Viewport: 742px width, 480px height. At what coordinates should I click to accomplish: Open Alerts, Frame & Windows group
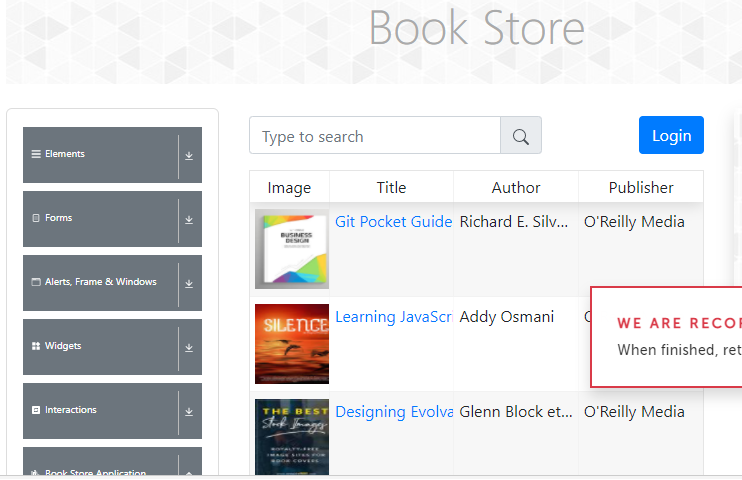112,283
